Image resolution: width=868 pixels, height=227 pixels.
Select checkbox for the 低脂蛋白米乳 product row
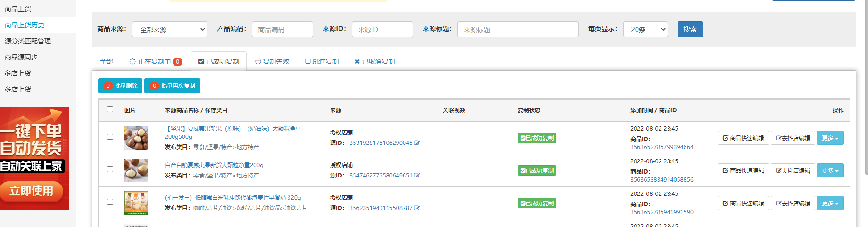pyautogui.click(x=110, y=202)
